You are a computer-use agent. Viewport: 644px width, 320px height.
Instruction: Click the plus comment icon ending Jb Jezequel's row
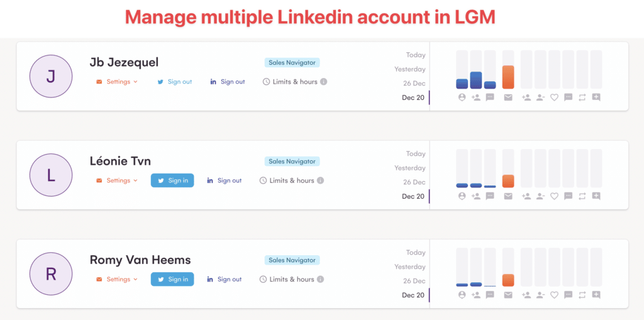coord(596,97)
